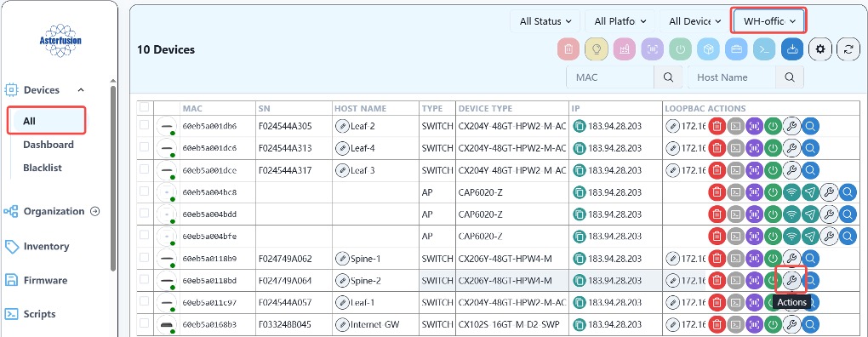Open the All Status dropdown
Image resolution: width=868 pixels, height=337 pixels.
click(545, 21)
